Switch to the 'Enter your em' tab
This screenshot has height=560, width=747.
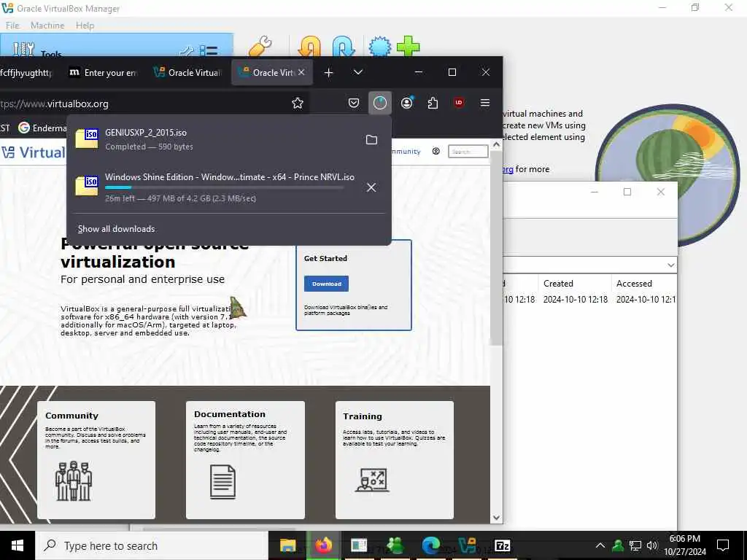click(x=104, y=72)
